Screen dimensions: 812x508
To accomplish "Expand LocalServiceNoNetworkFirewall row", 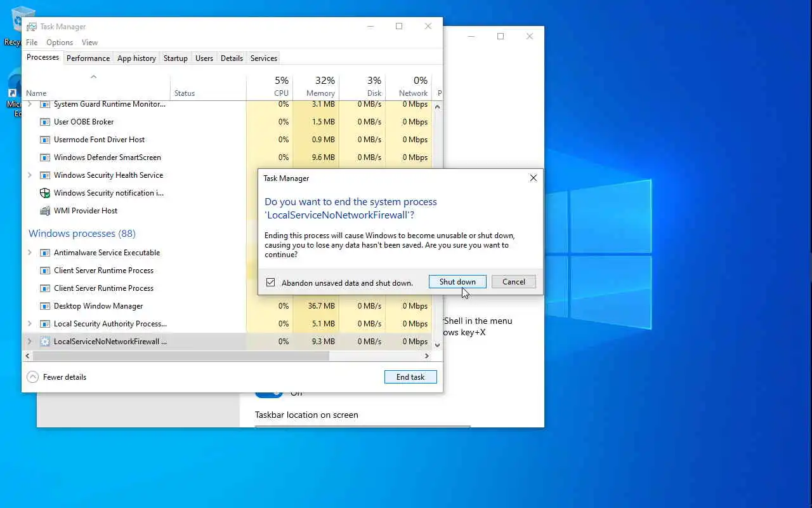I will [29, 342].
